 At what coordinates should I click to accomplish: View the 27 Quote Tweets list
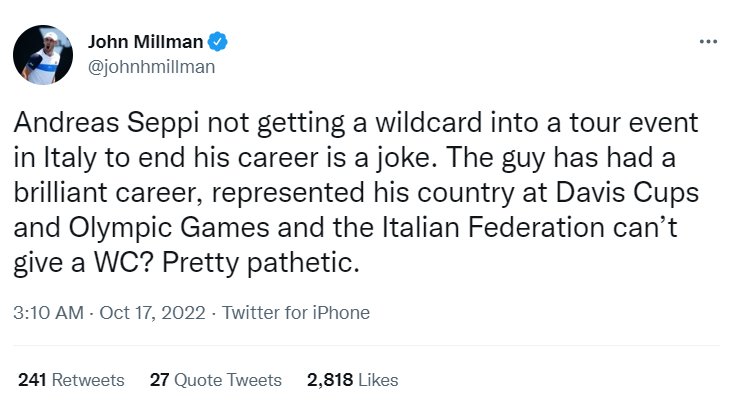216,380
